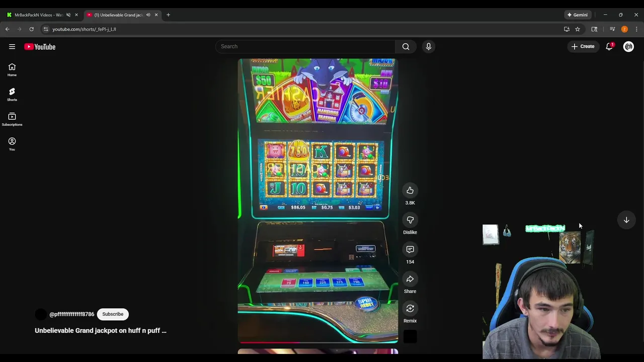The image size is (644, 362).
Task: Open the install app icon in address bar
Action: [567, 29]
